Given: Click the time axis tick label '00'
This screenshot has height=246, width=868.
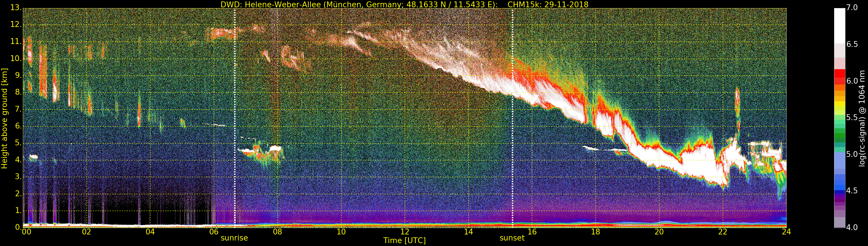Looking at the screenshot, I should click(26, 232).
